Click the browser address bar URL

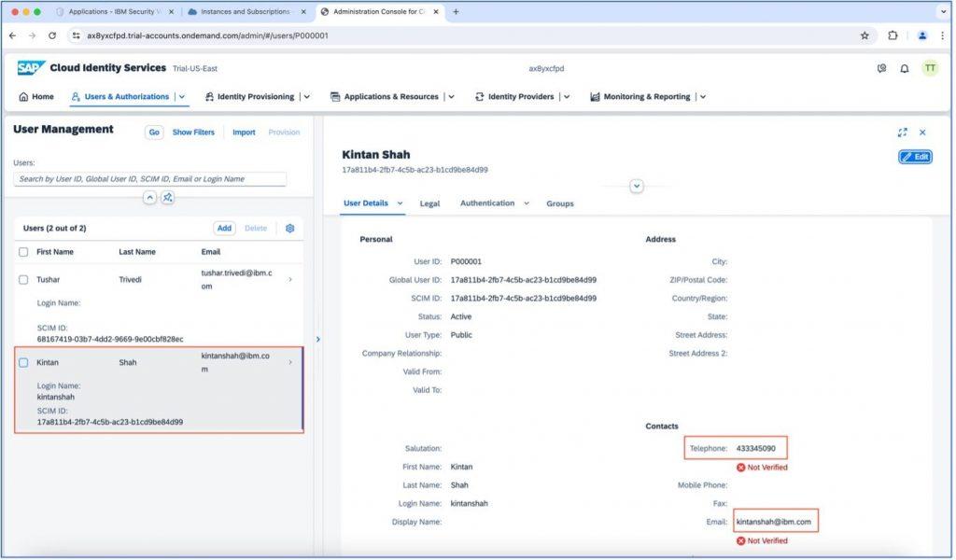207,36
